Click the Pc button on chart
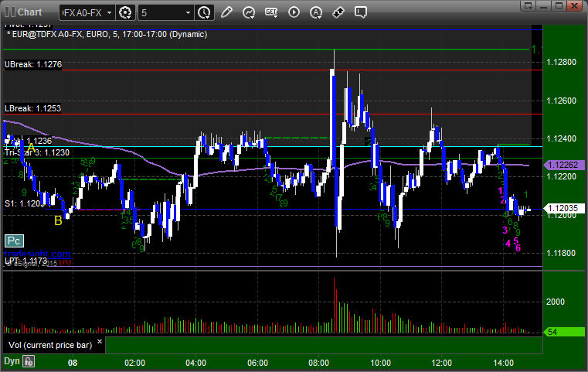Screen dimensions: 588x372 [14, 241]
